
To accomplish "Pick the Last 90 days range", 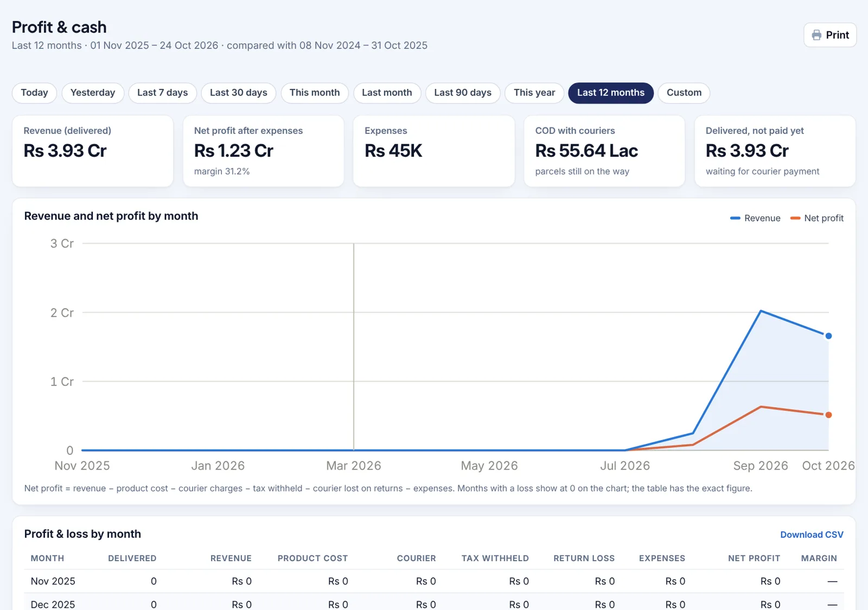I will click(463, 93).
